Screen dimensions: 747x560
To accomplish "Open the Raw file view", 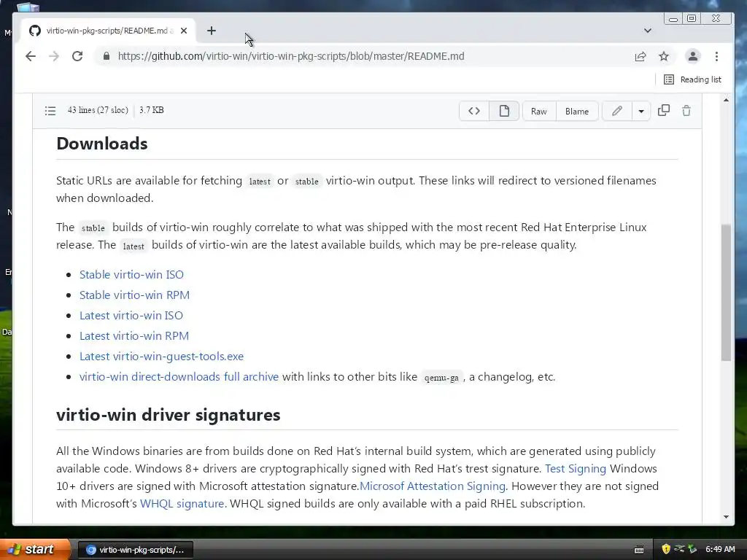I will click(x=539, y=111).
